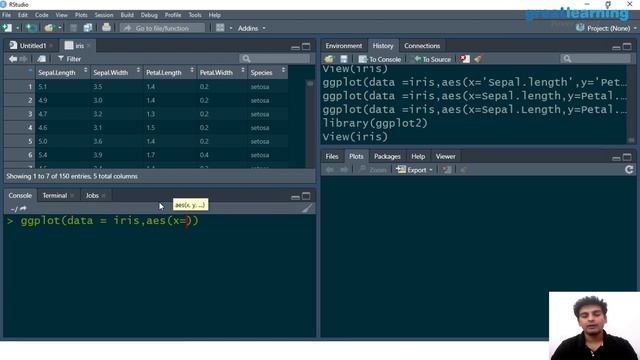Click the console working directory arrow icon
Image resolution: width=640 pixels, height=360 pixels.
coord(23,209)
